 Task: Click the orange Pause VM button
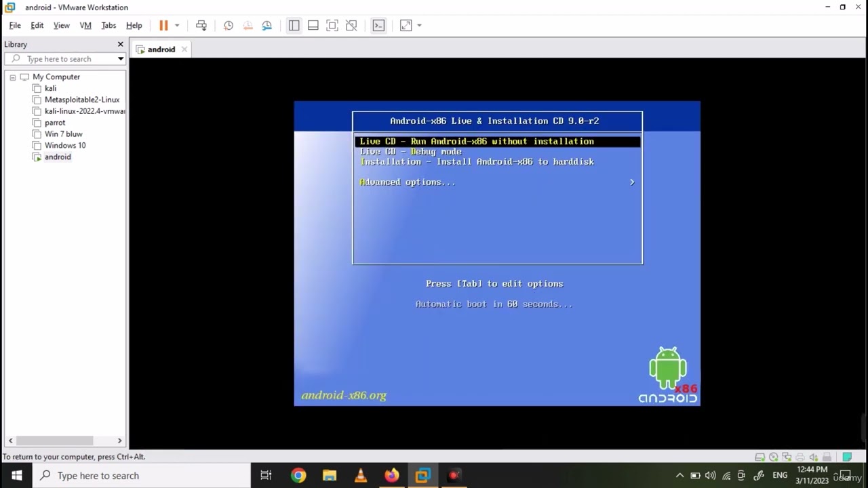tap(163, 25)
